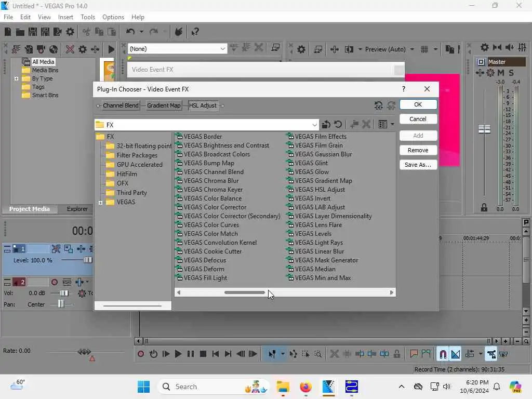Viewport: 532px width, 399px height.
Task: Click the Save icon in main toolbar
Action: 33,32
